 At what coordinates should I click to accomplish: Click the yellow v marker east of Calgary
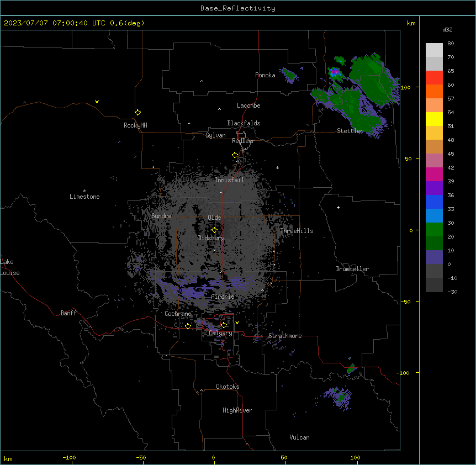click(237, 323)
